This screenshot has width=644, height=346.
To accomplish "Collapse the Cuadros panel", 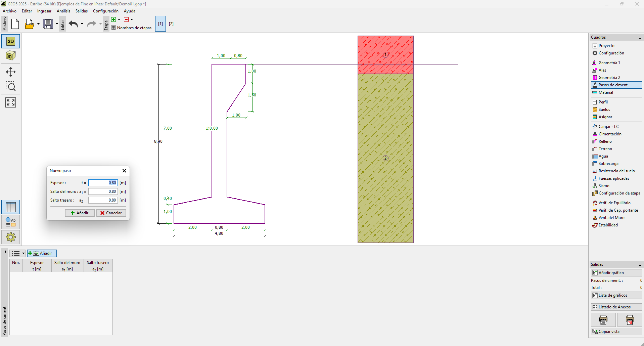I will pos(640,38).
